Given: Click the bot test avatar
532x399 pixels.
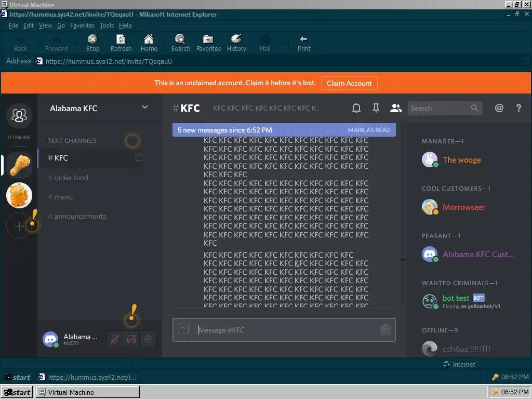Looking at the screenshot, I should [430, 301].
